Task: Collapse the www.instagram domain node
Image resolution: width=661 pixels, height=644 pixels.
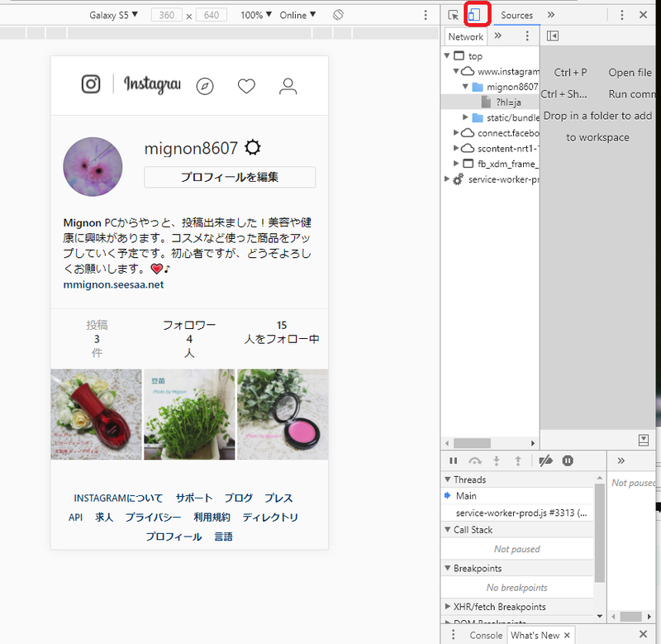Action: (x=456, y=71)
